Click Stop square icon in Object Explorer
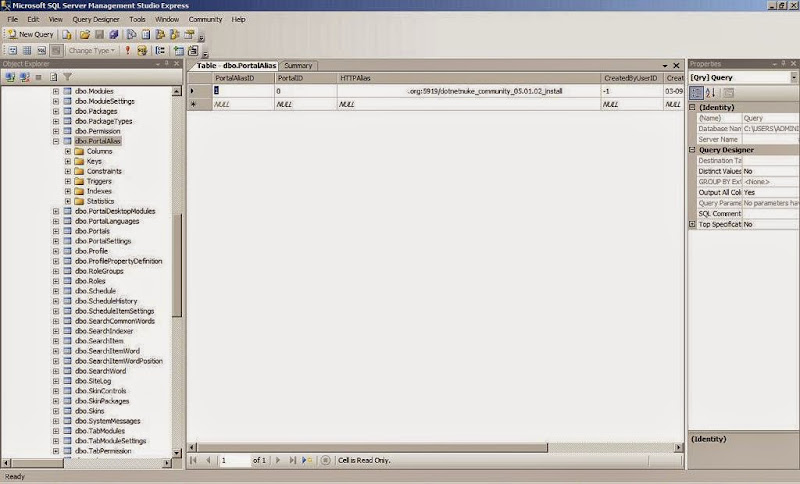The width and height of the screenshot is (800, 484). (x=38, y=77)
